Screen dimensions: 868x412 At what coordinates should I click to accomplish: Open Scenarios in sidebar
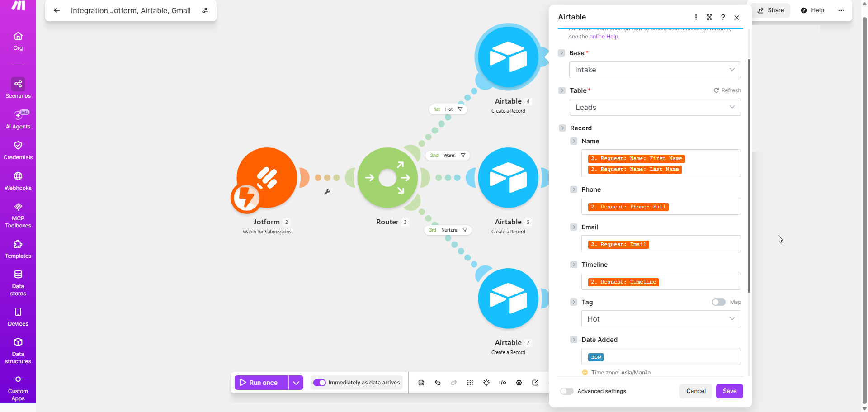[18, 88]
